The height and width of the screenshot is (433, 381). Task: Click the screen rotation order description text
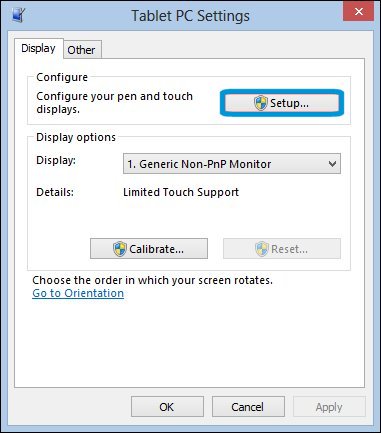152,280
